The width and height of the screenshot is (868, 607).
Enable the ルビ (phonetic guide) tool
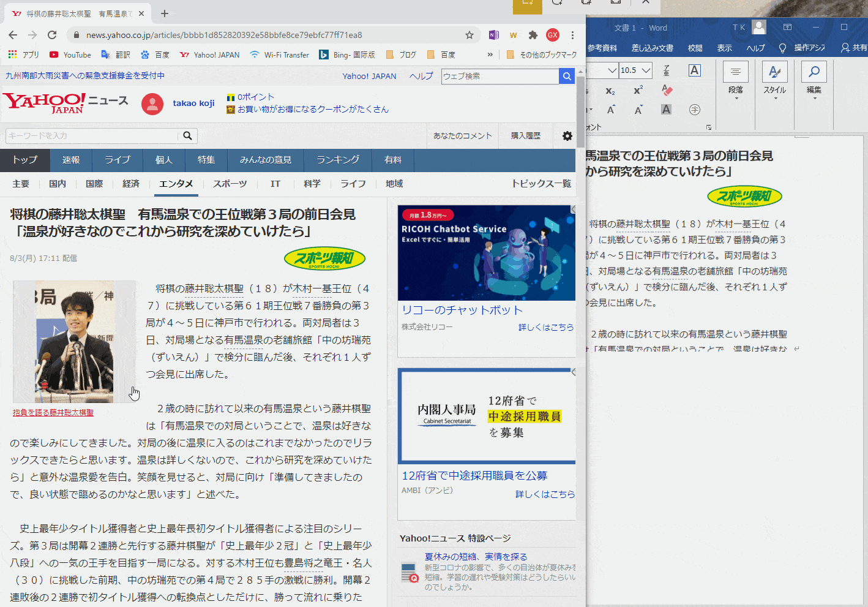[x=667, y=69]
